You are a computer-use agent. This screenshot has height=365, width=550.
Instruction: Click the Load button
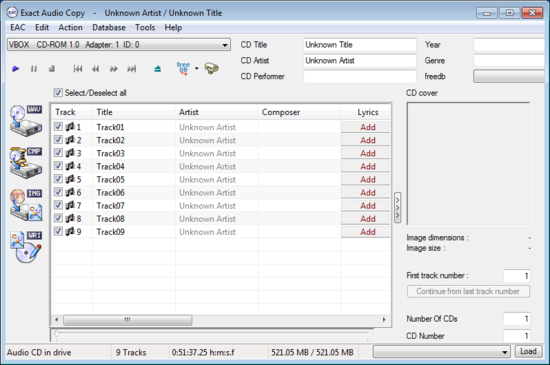tap(528, 351)
